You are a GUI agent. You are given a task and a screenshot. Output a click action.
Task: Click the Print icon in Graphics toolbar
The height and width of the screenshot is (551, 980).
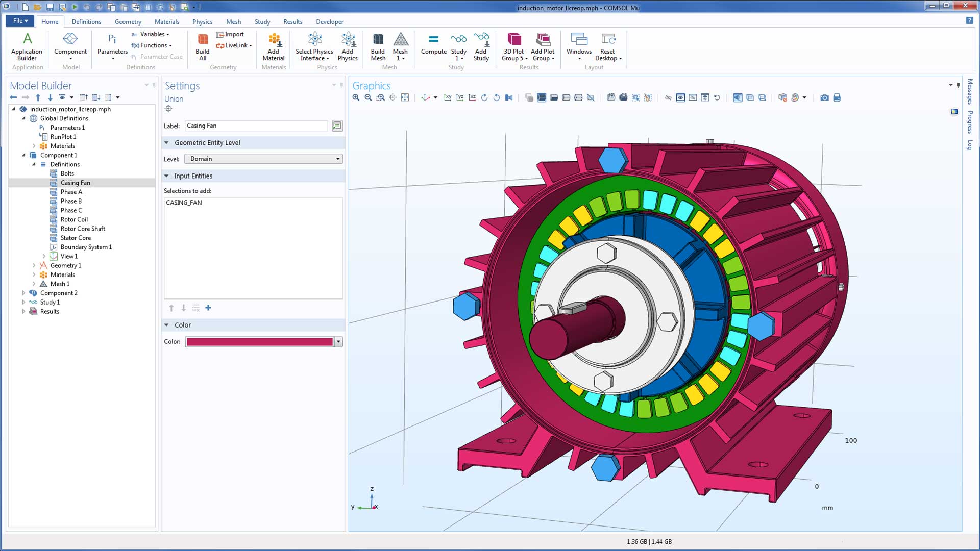[837, 97]
